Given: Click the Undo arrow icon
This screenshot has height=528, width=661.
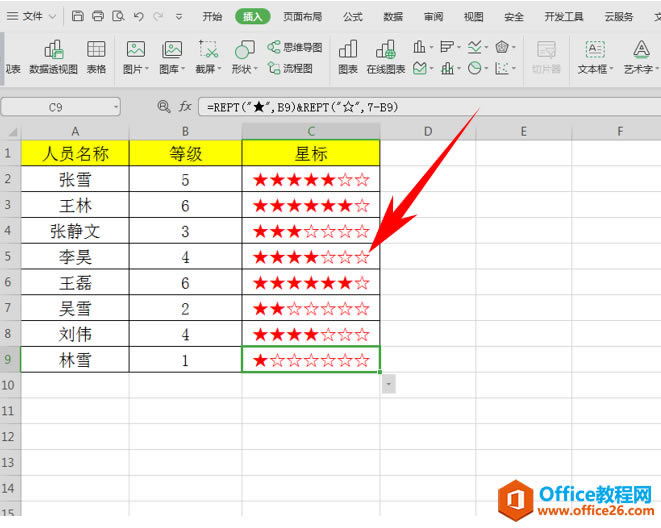Looking at the screenshot, I should (x=138, y=16).
